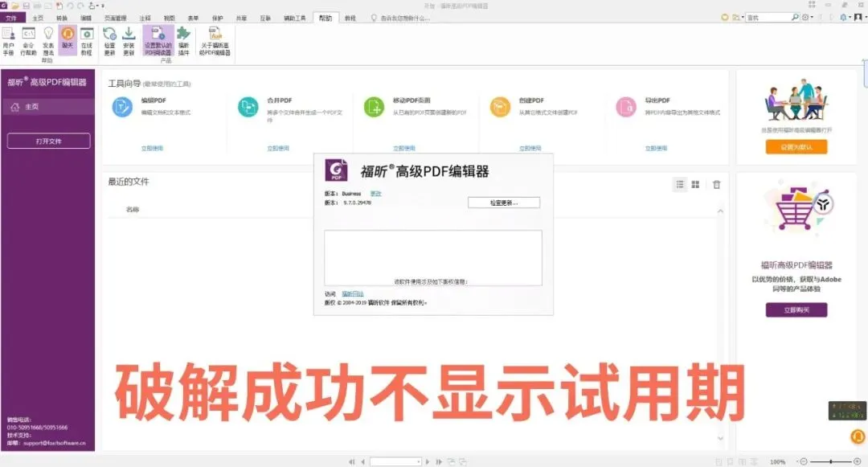This screenshot has height=467, width=868.
Task: Click the 检查更新... button in about dialog
Action: pyautogui.click(x=504, y=203)
